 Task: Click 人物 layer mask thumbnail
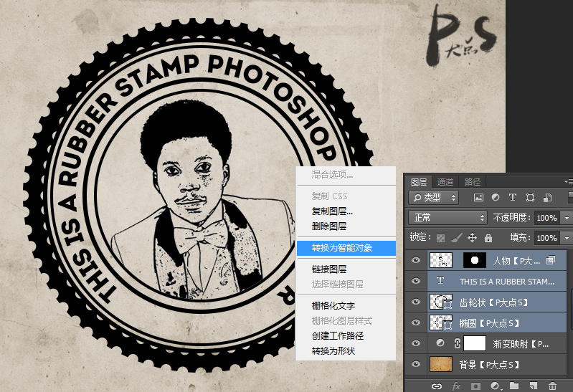474,260
